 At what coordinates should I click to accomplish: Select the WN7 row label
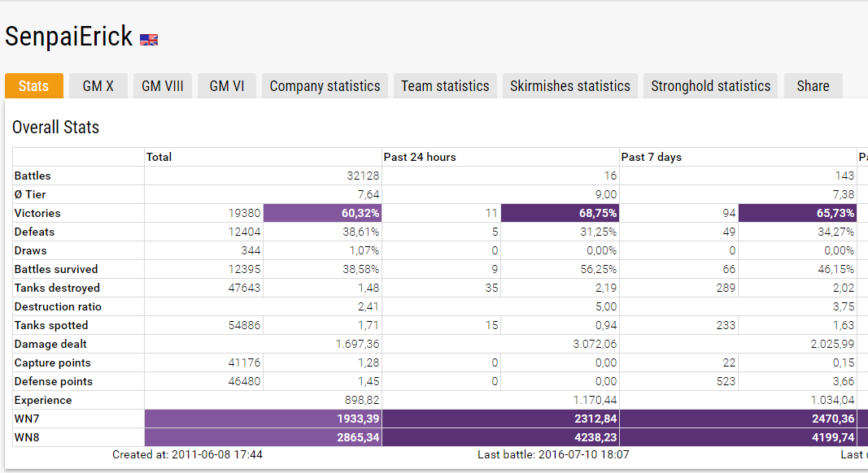point(27,419)
